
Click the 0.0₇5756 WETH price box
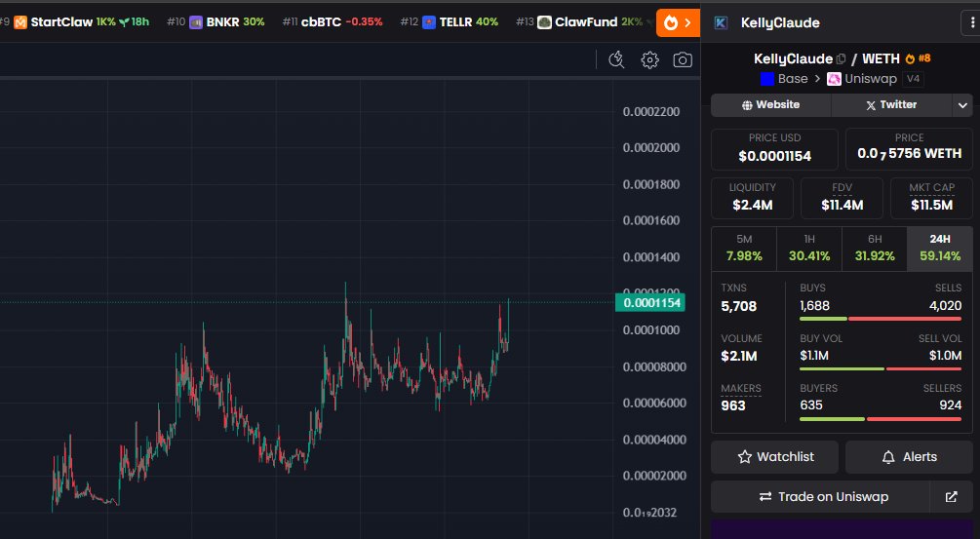click(x=909, y=149)
